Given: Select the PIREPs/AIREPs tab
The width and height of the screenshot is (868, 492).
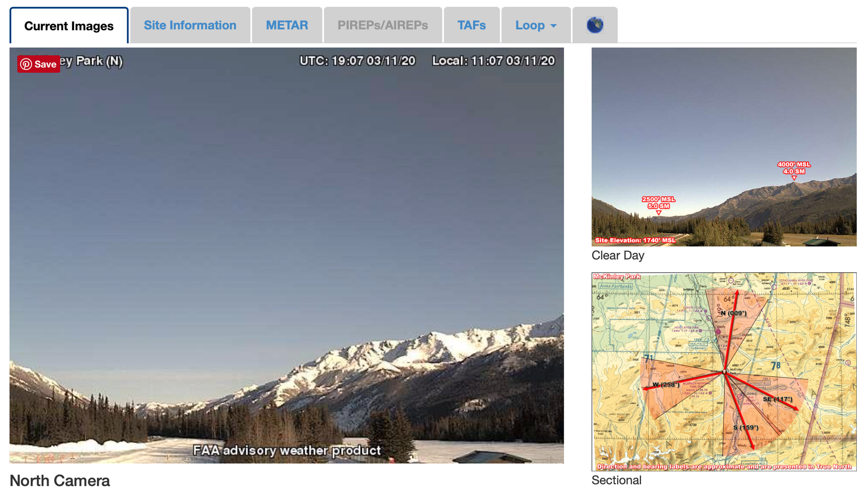Looking at the screenshot, I should click(x=383, y=25).
